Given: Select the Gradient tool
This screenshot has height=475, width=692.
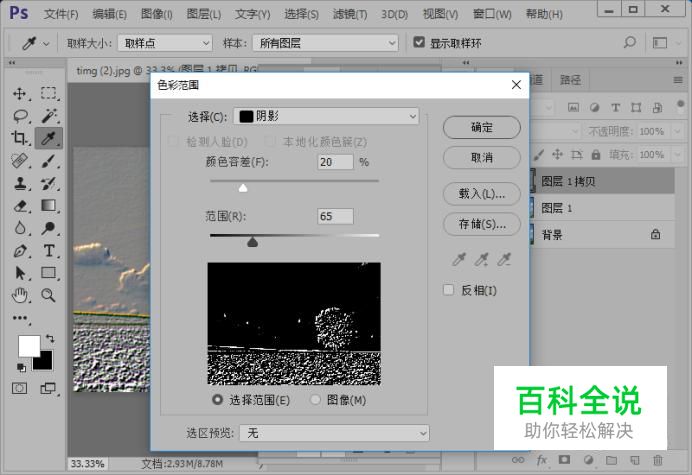Looking at the screenshot, I should 49,206.
